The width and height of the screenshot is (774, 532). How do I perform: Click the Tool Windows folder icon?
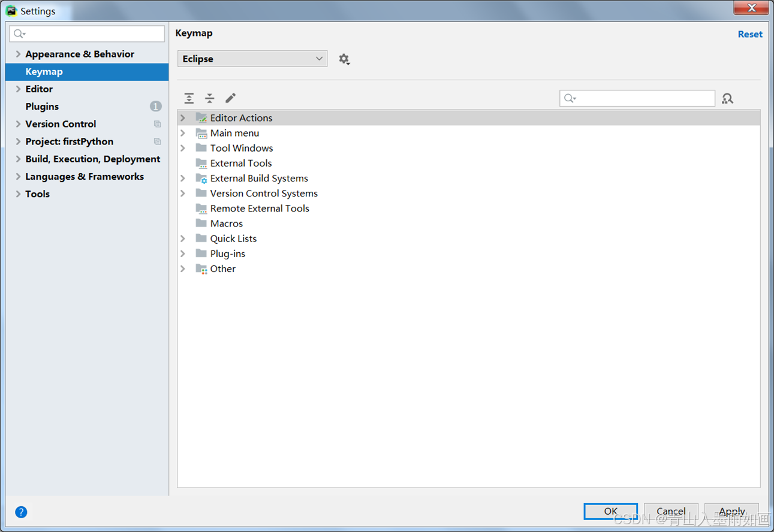(201, 148)
